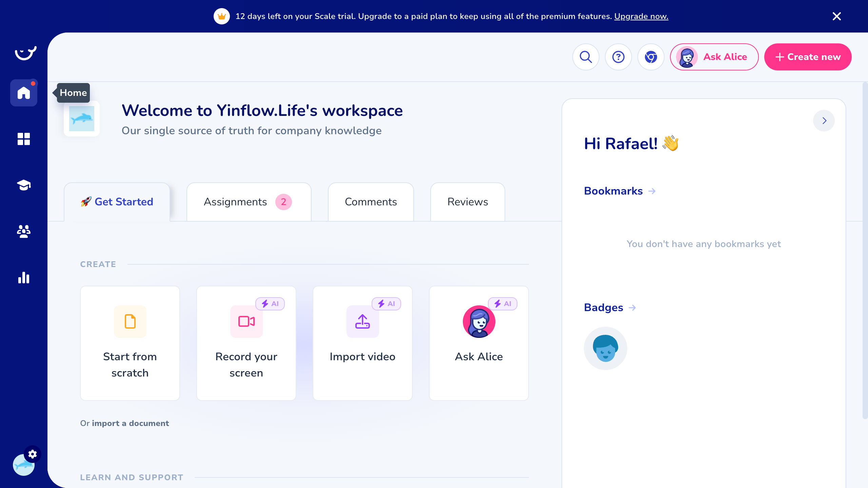This screenshot has width=868, height=488.
Task: Open the dashboard grid icon in sidebar
Action: pos(24,139)
